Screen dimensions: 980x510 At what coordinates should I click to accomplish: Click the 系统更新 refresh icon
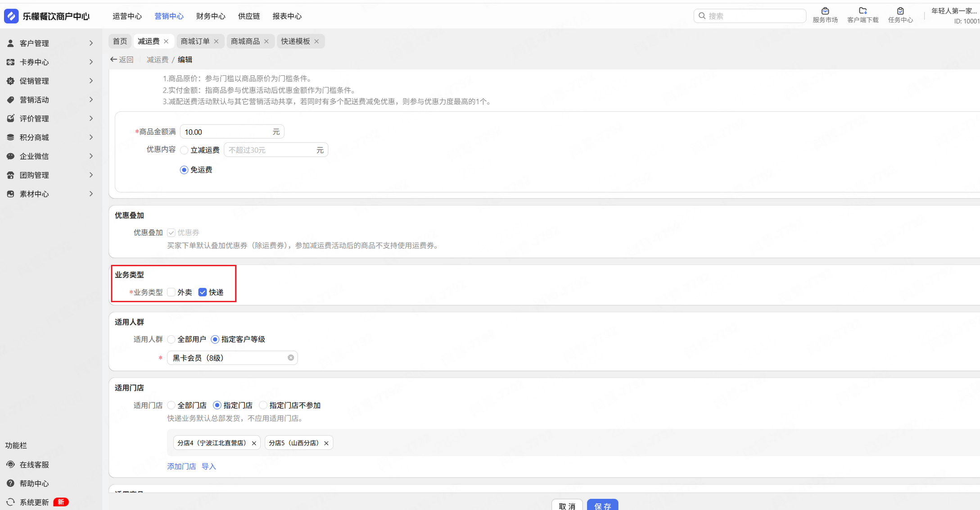(11, 502)
